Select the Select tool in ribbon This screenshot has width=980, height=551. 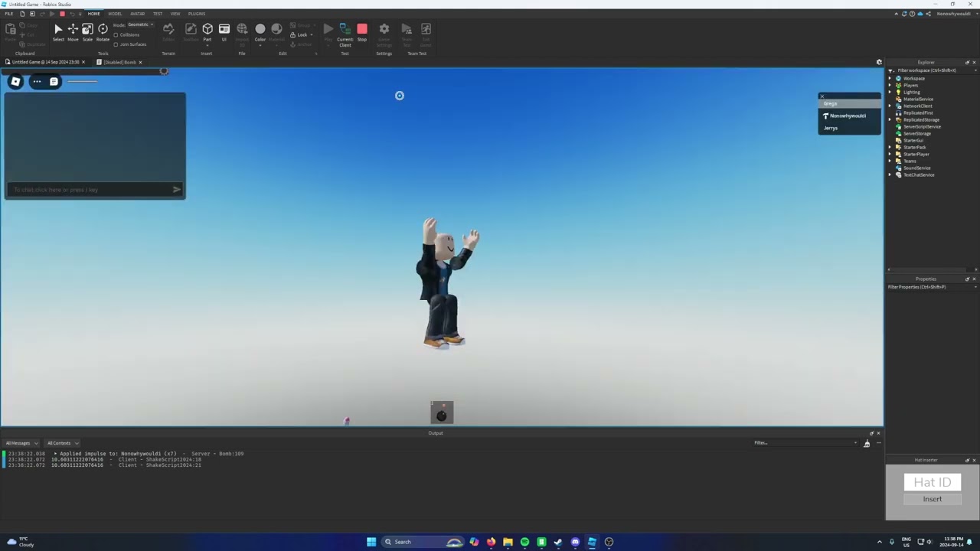58,32
